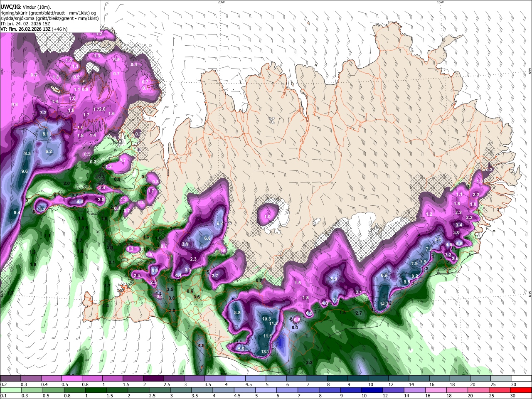Viewport: 532px width, 399px height.
Task: Click the palest green swatch after 0.1 in rain legend
Action: 11,390
